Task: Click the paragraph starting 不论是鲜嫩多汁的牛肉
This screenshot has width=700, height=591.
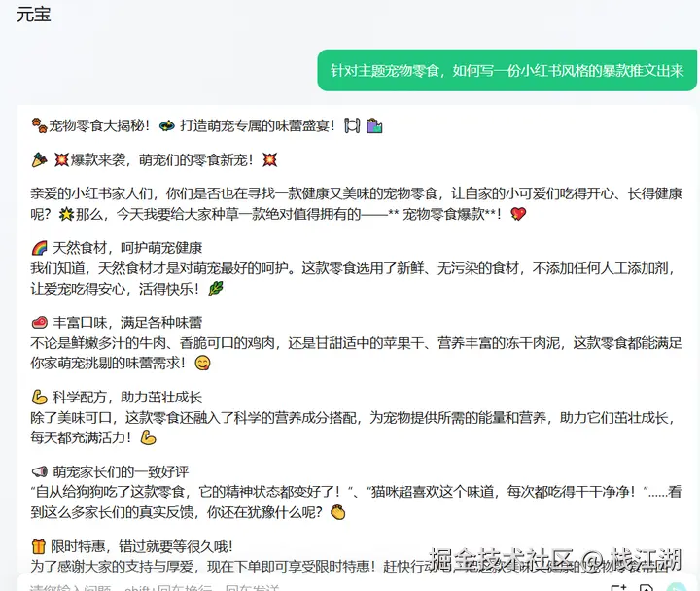Action: tap(356, 353)
